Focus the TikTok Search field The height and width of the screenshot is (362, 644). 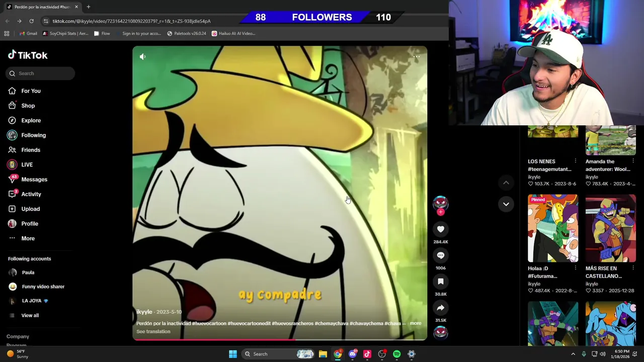point(41,73)
